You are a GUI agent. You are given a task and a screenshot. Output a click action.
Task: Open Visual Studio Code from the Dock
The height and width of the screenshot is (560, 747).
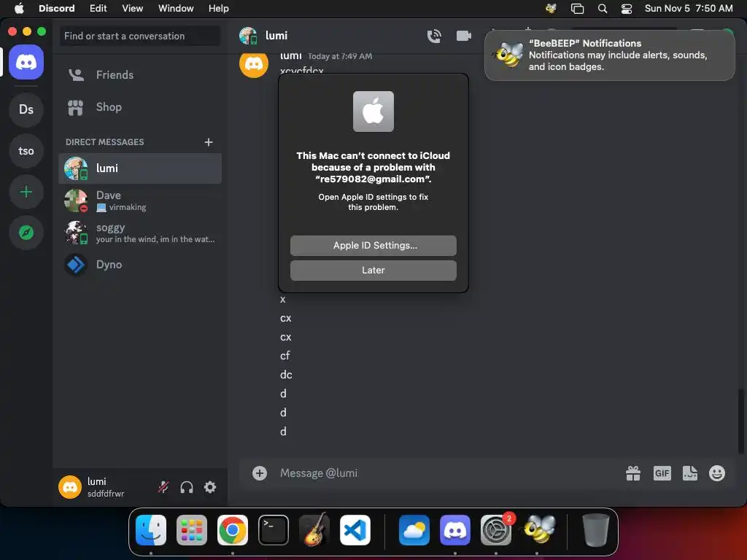pyautogui.click(x=355, y=530)
